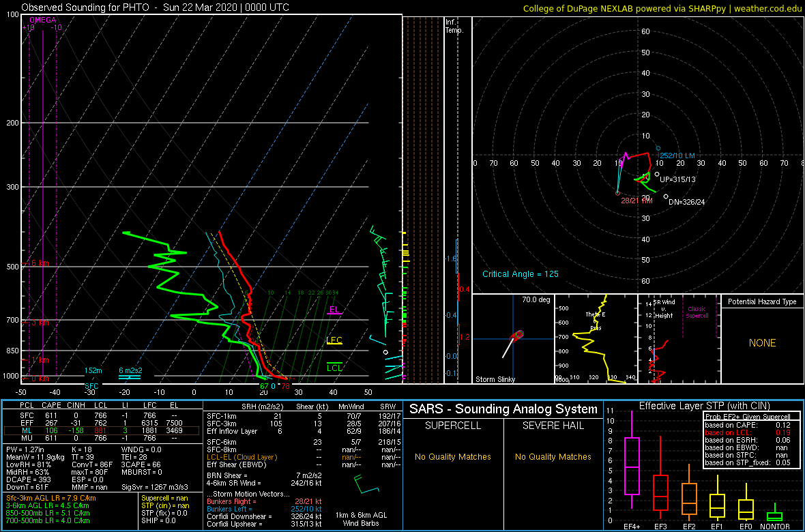This screenshot has width=805, height=532.
Task: Click '700-500mb LR = 4.0 C/km' line
Action: point(48,520)
